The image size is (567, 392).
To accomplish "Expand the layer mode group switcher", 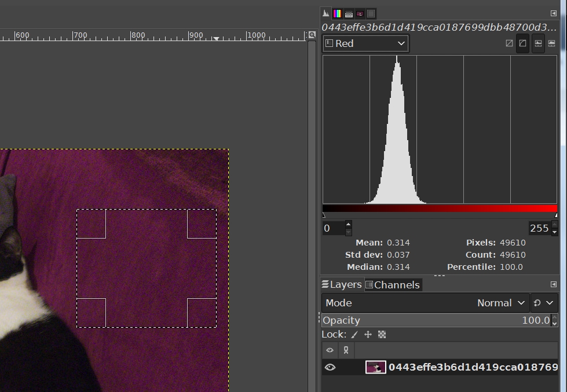I will click(x=544, y=303).
